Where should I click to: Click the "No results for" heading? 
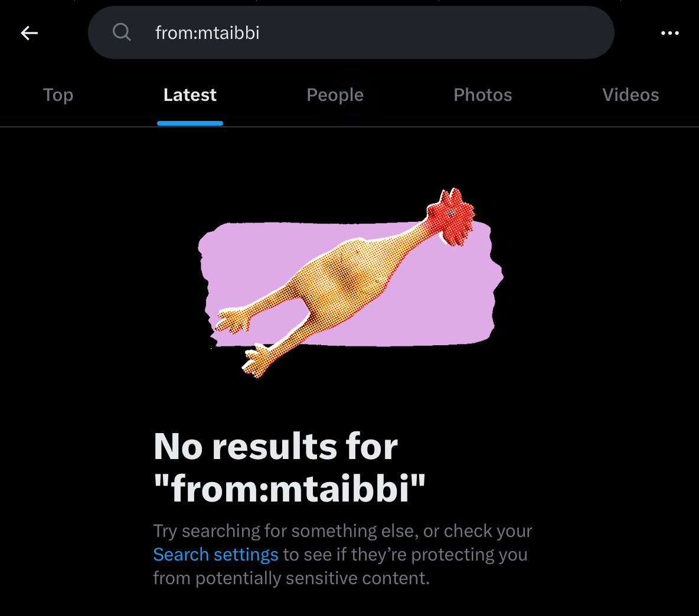tap(275, 446)
